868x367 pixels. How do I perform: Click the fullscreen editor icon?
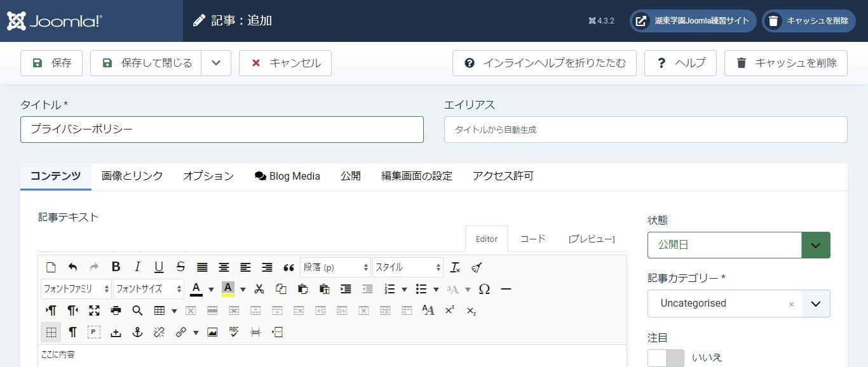click(94, 310)
